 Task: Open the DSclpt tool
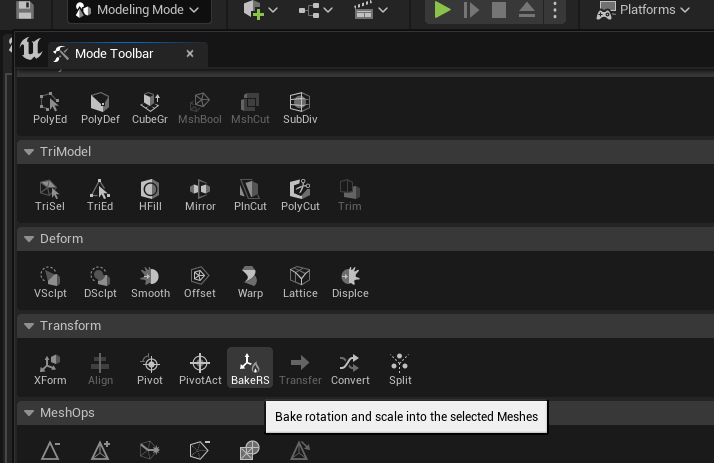pos(100,282)
